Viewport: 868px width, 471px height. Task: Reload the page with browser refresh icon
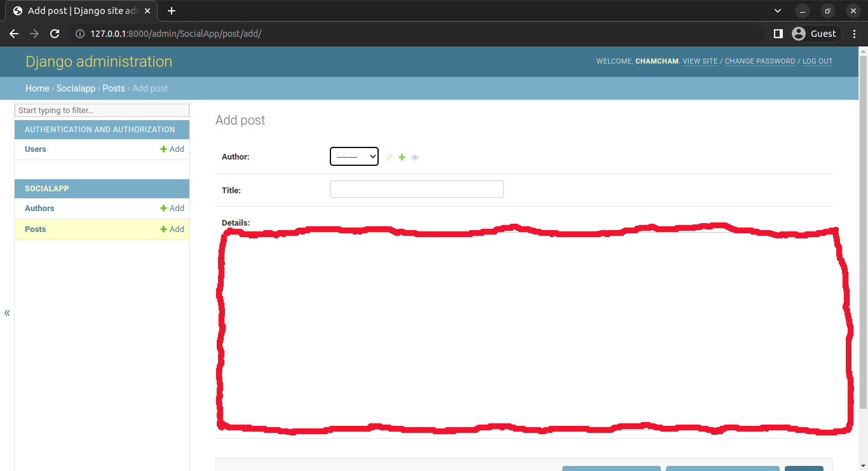[55, 34]
